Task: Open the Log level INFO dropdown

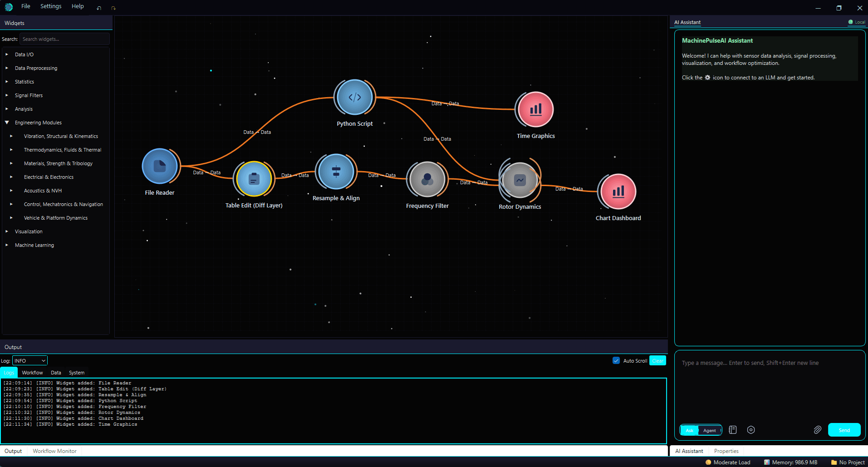Action: point(30,361)
